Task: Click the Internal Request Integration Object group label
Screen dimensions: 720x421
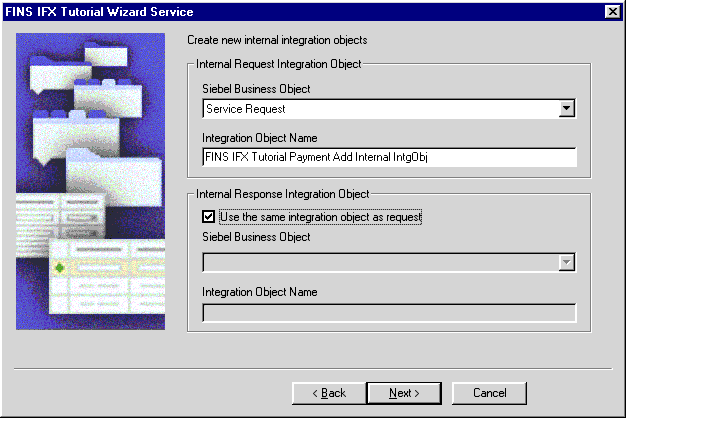Action: click(279, 64)
